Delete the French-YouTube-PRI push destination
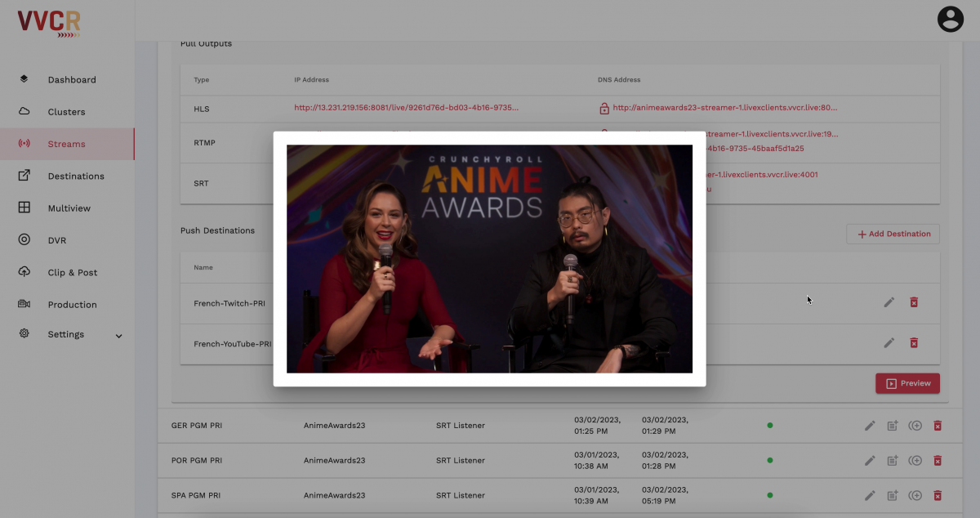This screenshot has width=980, height=518. click(914, 342)
